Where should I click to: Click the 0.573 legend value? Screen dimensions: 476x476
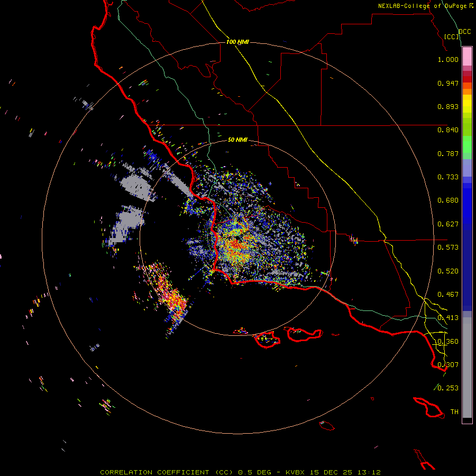click(x=448, y=248)
